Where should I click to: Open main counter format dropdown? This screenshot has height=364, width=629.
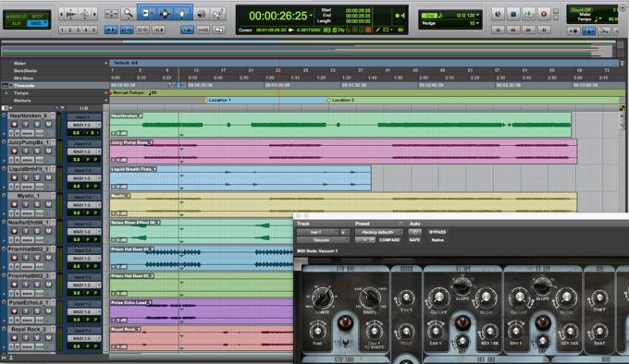coord(312,16)
